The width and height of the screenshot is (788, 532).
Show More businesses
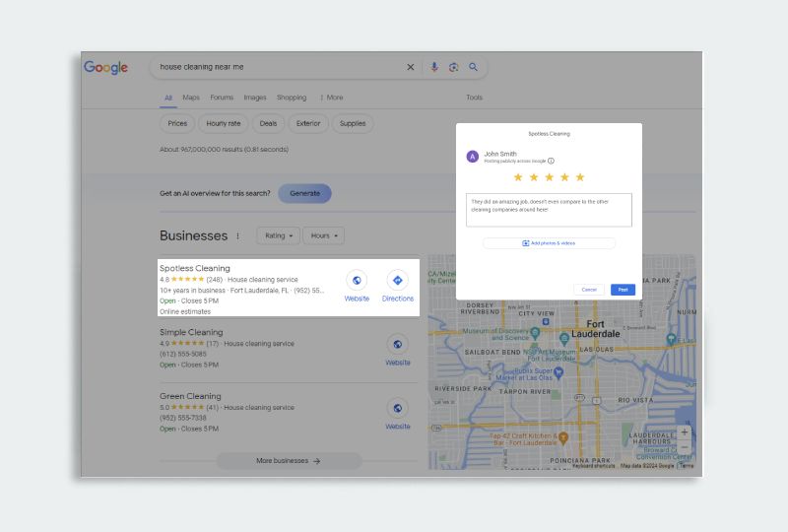[289, 461]
